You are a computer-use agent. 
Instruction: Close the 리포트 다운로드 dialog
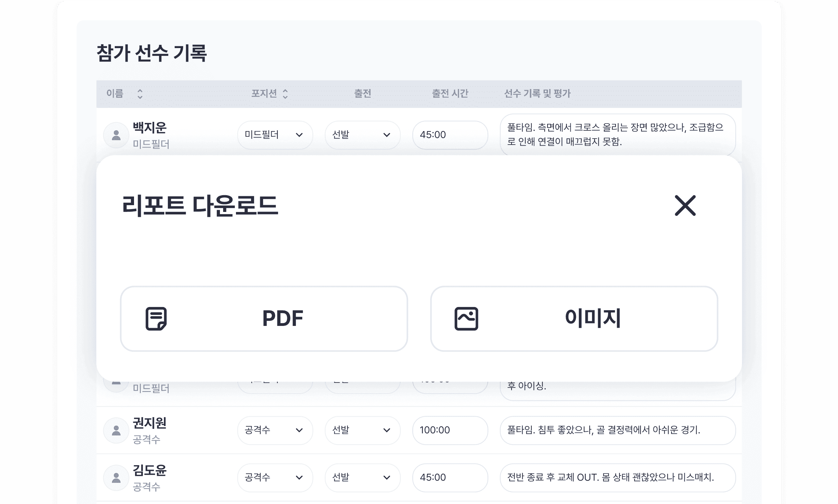click(685, 206)
